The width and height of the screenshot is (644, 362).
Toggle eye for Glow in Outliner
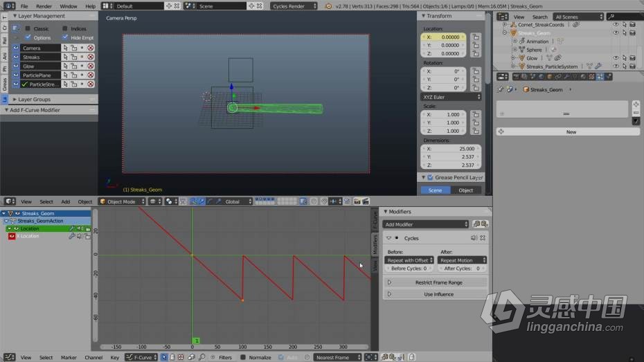(616, 58)
